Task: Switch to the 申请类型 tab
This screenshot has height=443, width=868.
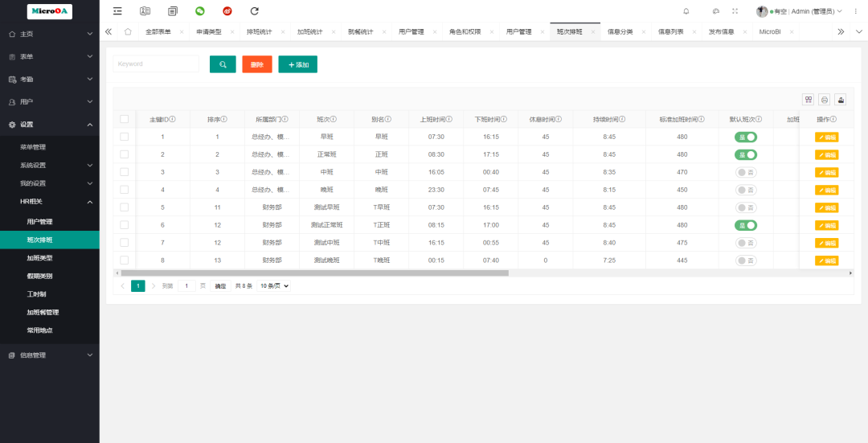Action: 209,32
